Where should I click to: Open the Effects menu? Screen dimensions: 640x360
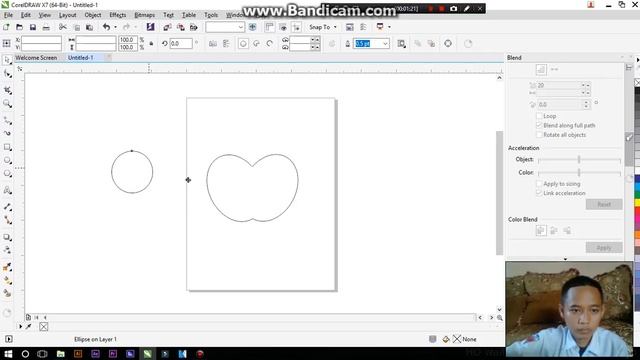[x=118, y=15]
